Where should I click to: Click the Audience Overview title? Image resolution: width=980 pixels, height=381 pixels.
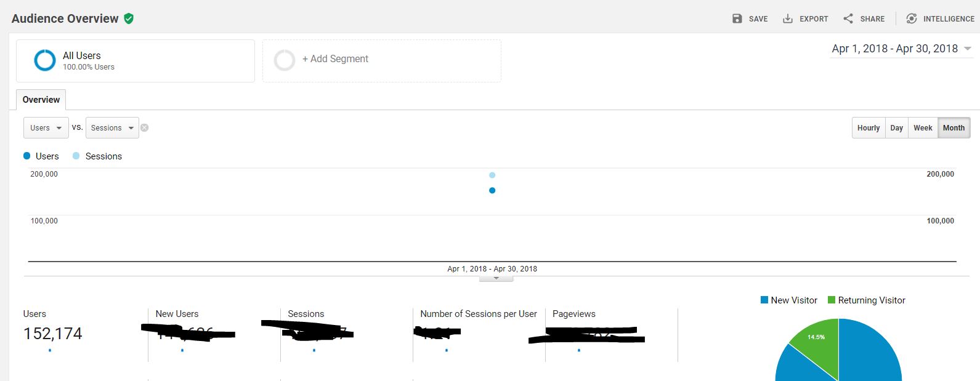pos(65,18)
